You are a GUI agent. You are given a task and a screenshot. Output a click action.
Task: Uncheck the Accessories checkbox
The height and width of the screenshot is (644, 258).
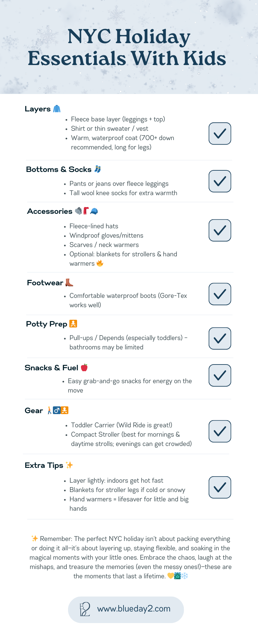click(220, 230)
